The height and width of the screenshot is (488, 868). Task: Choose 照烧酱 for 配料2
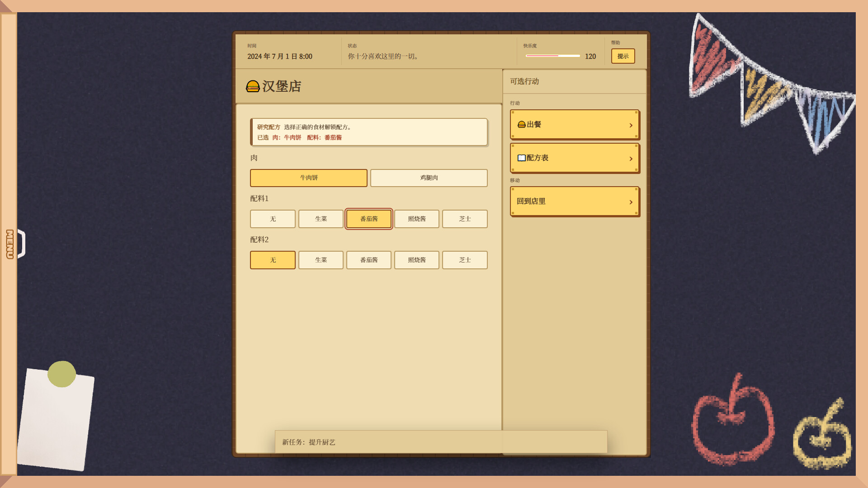(x=417, y=260)
